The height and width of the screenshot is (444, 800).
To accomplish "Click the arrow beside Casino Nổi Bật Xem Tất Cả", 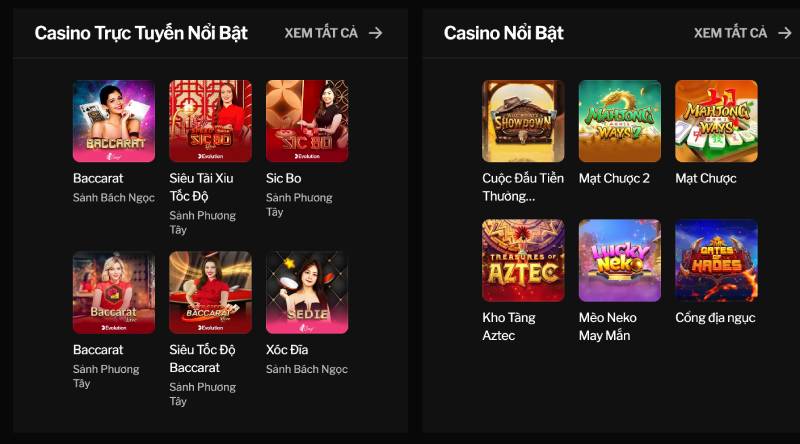I will pos(785,33).
